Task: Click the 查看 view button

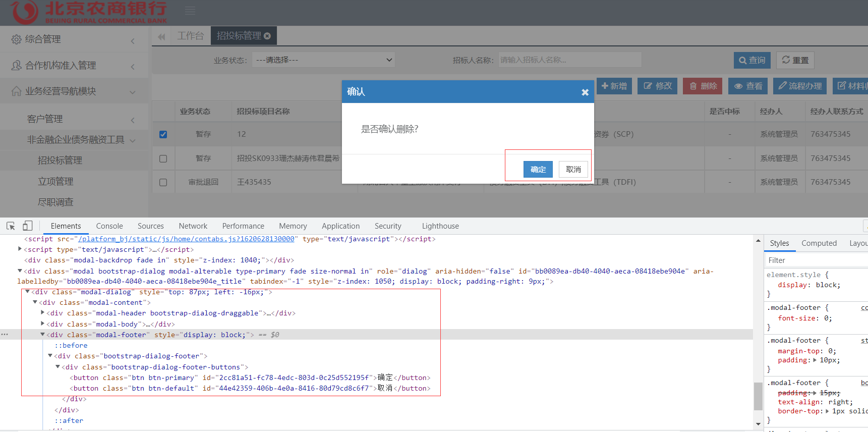Action: tap(747, 86)
